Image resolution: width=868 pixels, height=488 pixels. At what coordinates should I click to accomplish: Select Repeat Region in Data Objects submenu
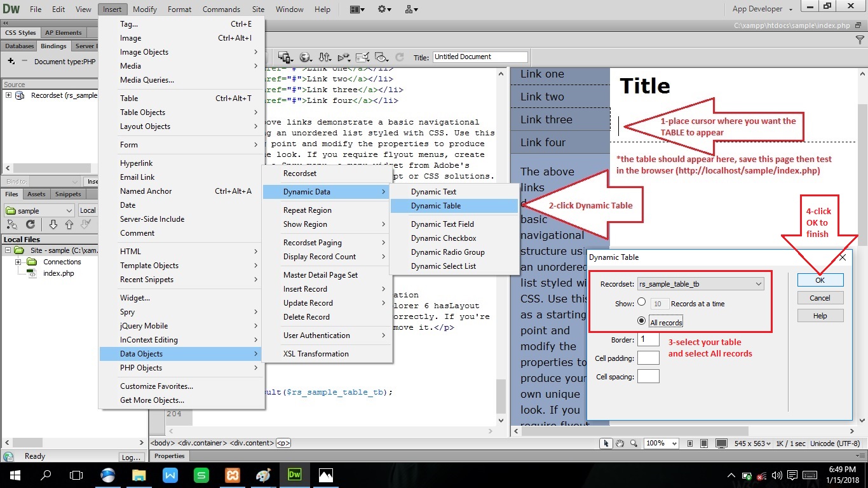point(327,210)
